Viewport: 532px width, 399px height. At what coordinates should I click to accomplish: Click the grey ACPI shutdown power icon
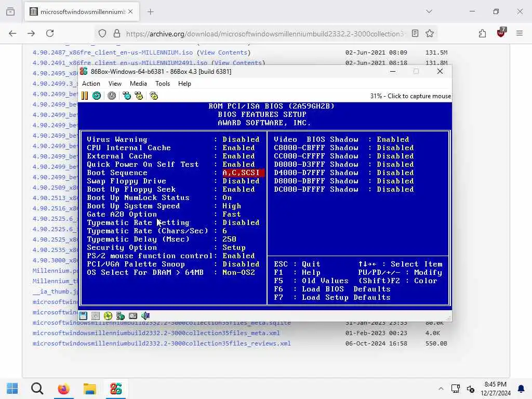click(x=112, y=96)
